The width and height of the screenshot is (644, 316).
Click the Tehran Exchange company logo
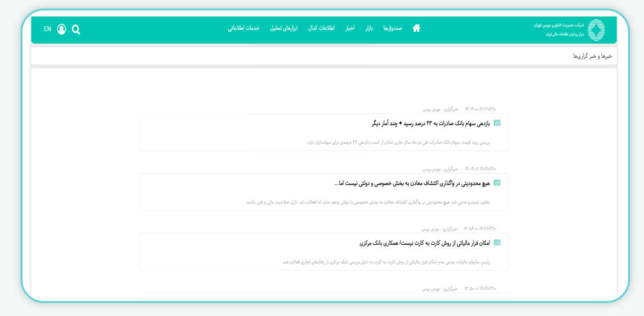tap(596, 30)
